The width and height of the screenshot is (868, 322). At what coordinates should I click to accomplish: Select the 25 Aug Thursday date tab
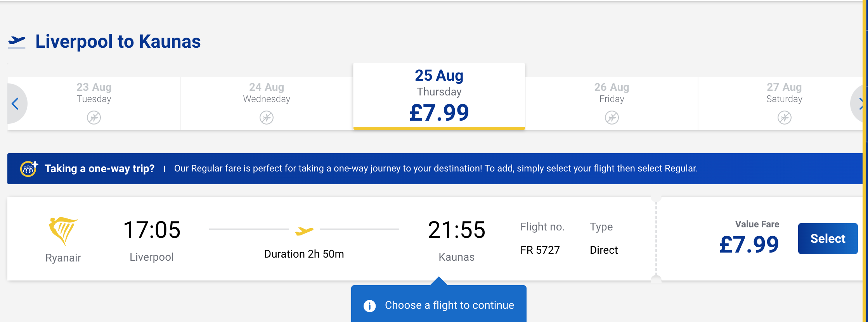point(439,94)
